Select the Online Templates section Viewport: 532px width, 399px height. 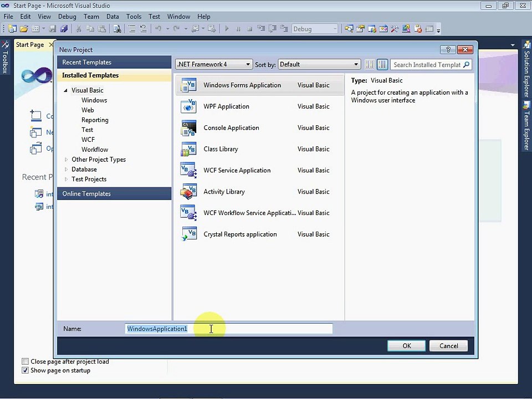114,194
